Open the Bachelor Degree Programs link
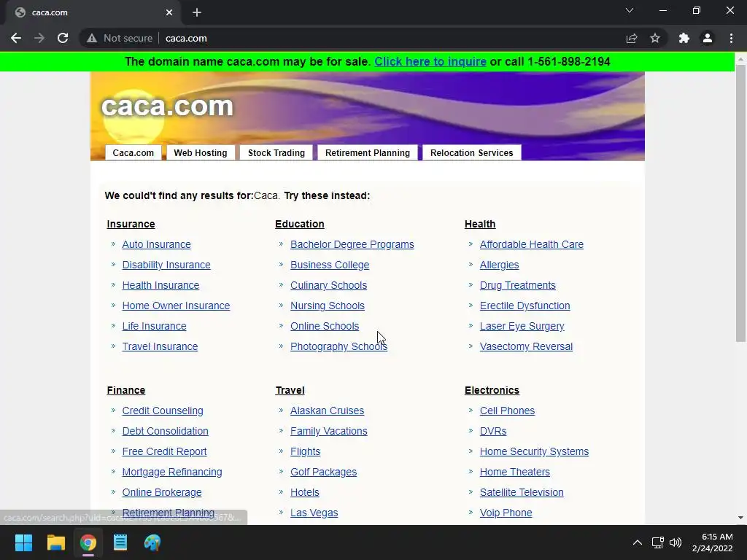747x560 pixels. 352,244
